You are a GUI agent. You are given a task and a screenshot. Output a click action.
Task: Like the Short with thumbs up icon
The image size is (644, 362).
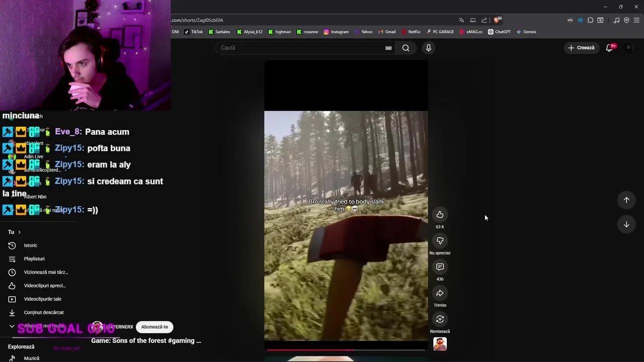click(440, 215)
